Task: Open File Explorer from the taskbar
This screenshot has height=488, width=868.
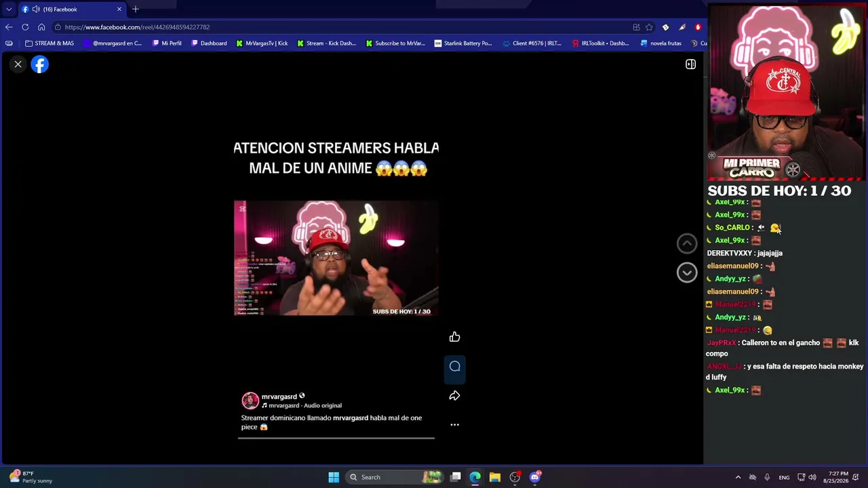Action: coord(495,477)
